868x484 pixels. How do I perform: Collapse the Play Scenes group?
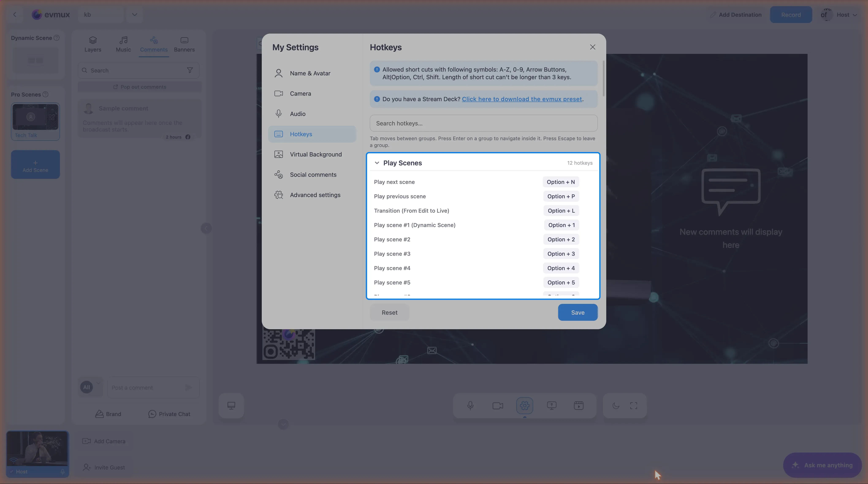(x=377, y=163)
